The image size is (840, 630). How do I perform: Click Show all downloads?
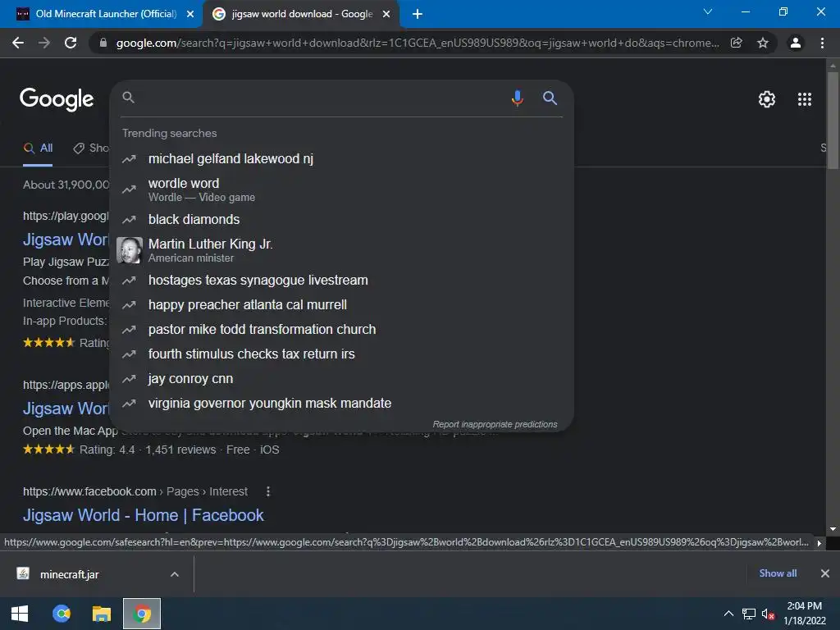click(x=778, y=573)
